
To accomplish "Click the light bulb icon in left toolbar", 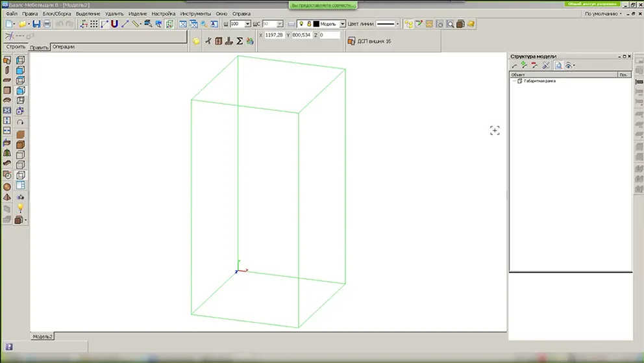I will [x=20, y=208].
